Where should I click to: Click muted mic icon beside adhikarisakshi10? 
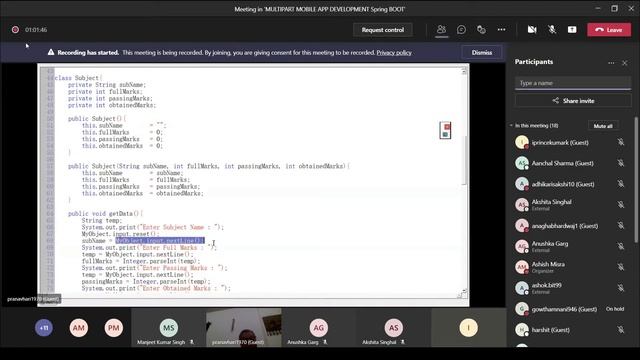[x=620, y=184]
